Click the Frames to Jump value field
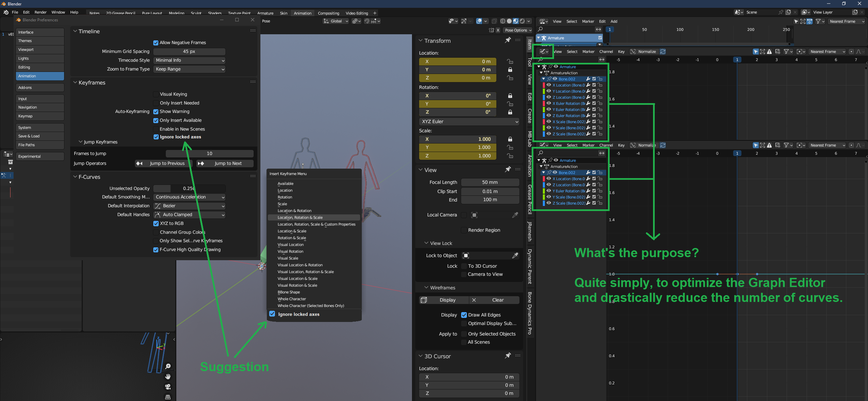Screen dimensions: 868x401 (210, 154)
